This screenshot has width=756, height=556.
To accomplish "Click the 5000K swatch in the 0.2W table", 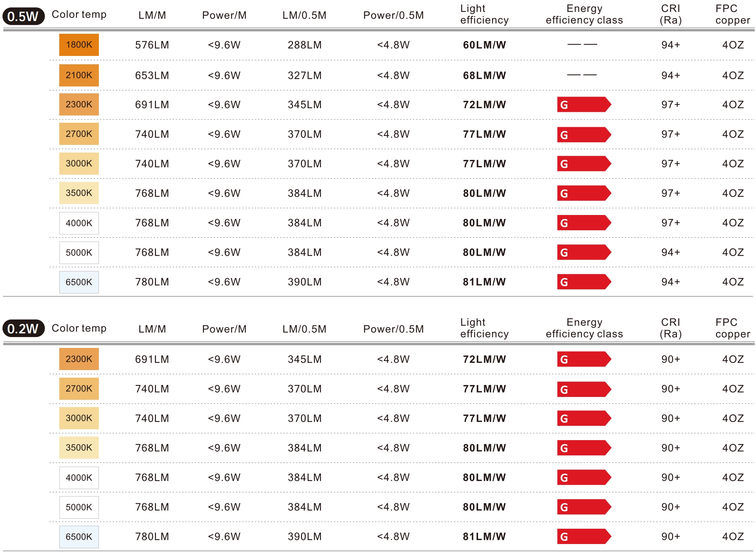I will (x=79, y=507).
